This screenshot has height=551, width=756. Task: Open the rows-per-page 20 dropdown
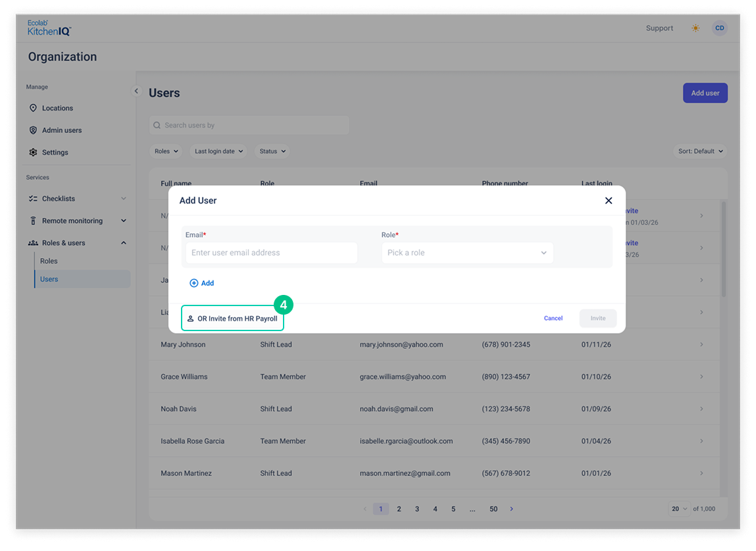point(679,509)
